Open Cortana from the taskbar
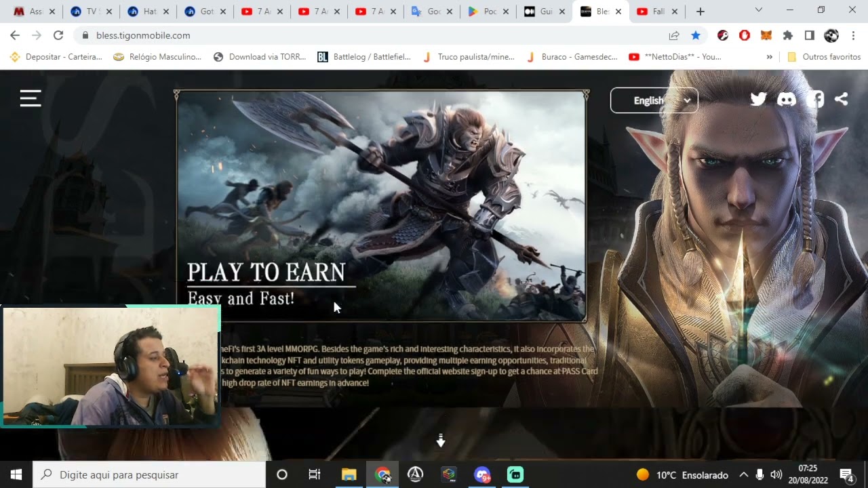This screenshot has width=868, height=488. [x=282, y=474]
